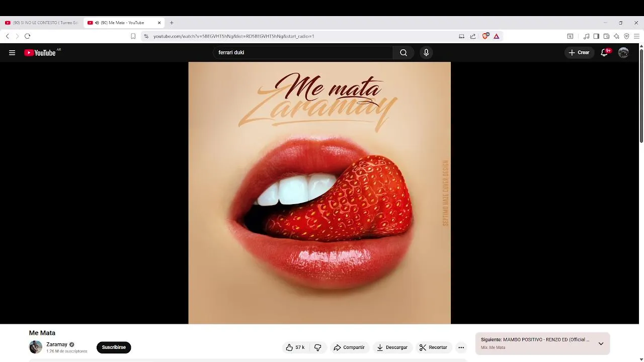Click 'Mix: Me Mata' label

493,347
